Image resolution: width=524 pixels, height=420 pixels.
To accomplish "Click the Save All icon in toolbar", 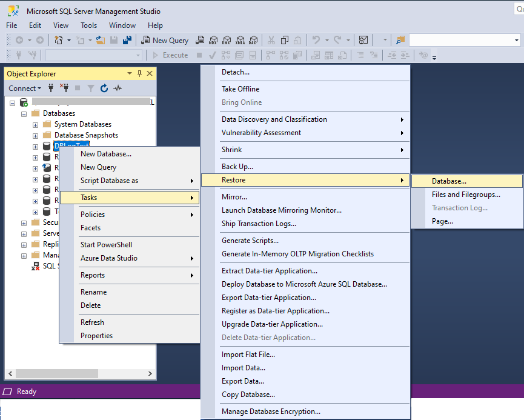I will pos(127,40).
